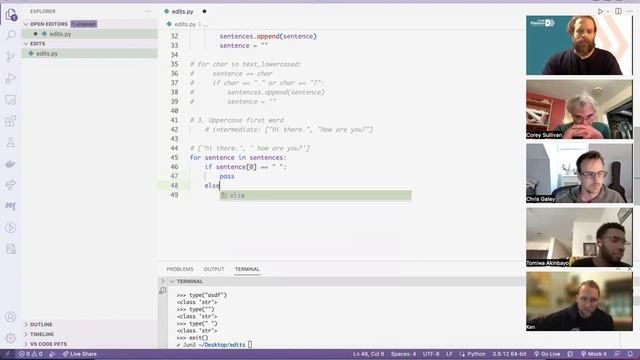Open the Docker whale icon

coord(11,164)
